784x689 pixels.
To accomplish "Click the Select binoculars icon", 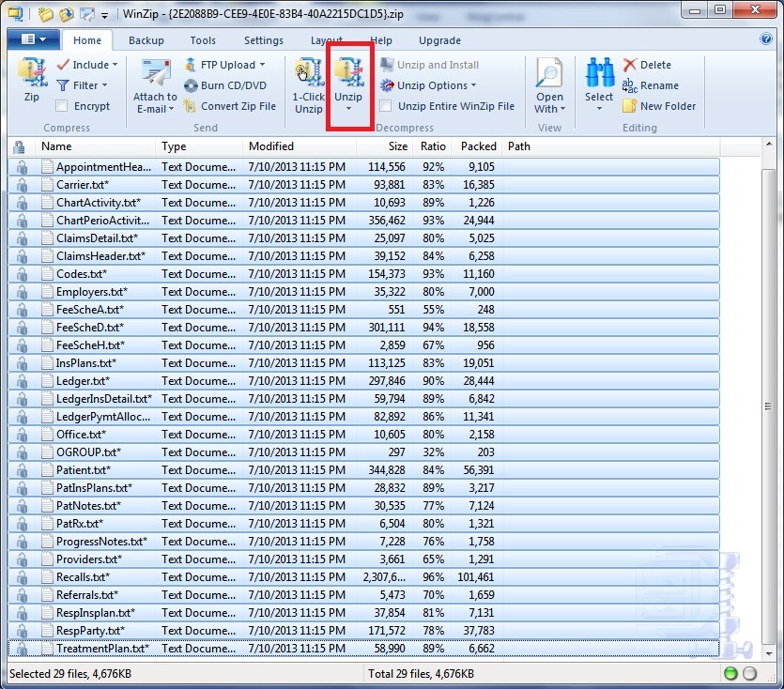I will coord(599,73).
